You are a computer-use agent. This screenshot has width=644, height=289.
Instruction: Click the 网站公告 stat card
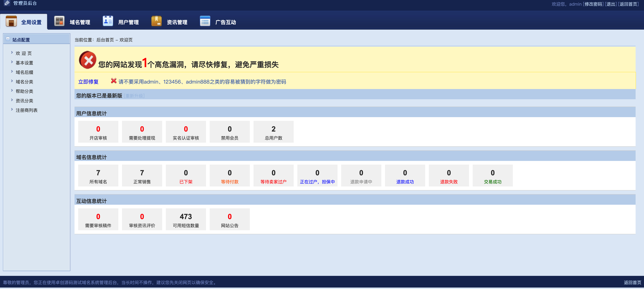point(230,219)
